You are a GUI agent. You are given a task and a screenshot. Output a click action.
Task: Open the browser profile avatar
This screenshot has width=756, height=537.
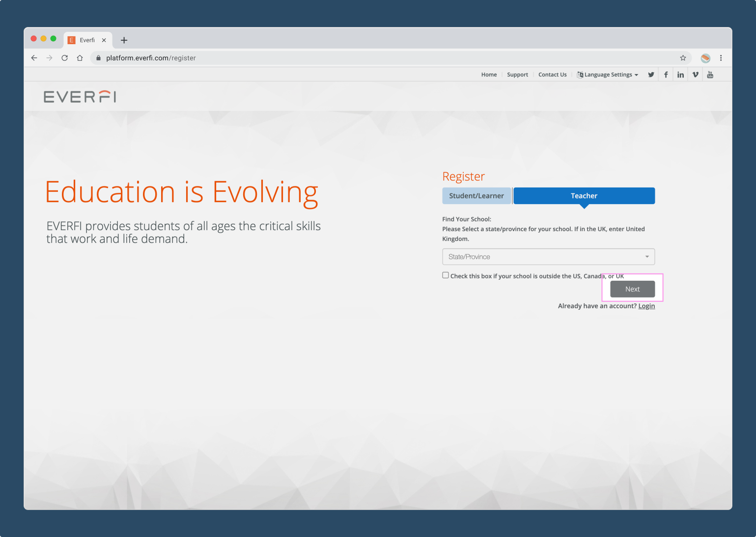[x=705, y=58]
